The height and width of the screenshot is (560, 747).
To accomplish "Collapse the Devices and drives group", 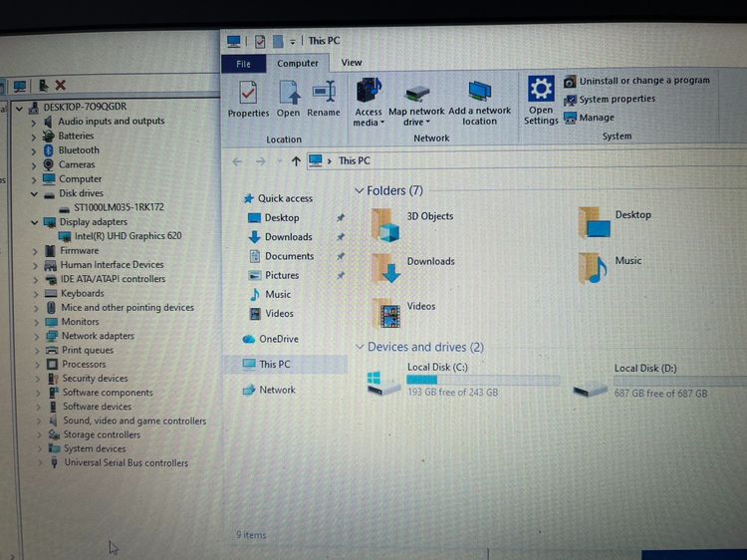I will [360, 347].
